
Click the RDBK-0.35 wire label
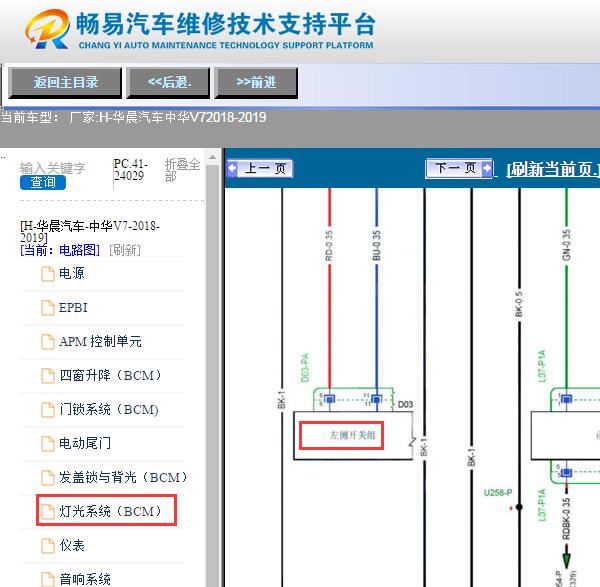point(567,519)
